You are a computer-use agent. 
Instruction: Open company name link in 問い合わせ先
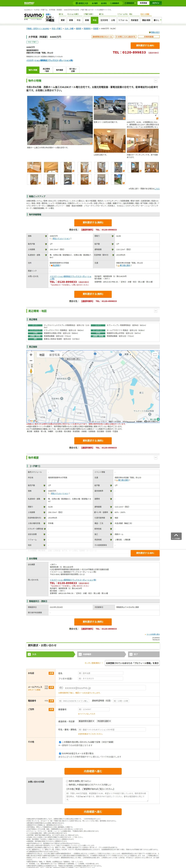[73, 580]
